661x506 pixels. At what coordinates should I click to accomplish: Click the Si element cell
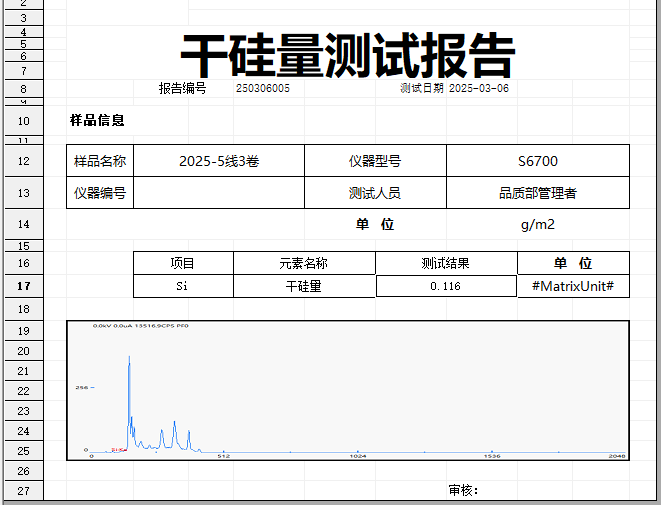pos(183,286)
